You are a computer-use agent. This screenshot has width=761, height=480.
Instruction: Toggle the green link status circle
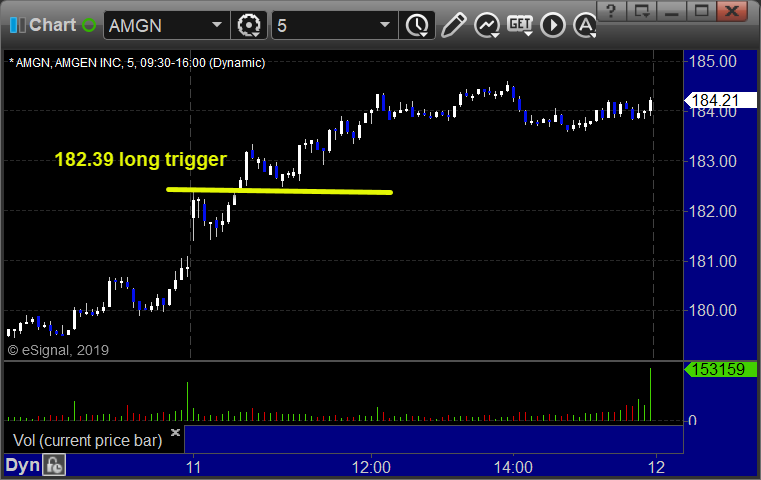(89, 25)
